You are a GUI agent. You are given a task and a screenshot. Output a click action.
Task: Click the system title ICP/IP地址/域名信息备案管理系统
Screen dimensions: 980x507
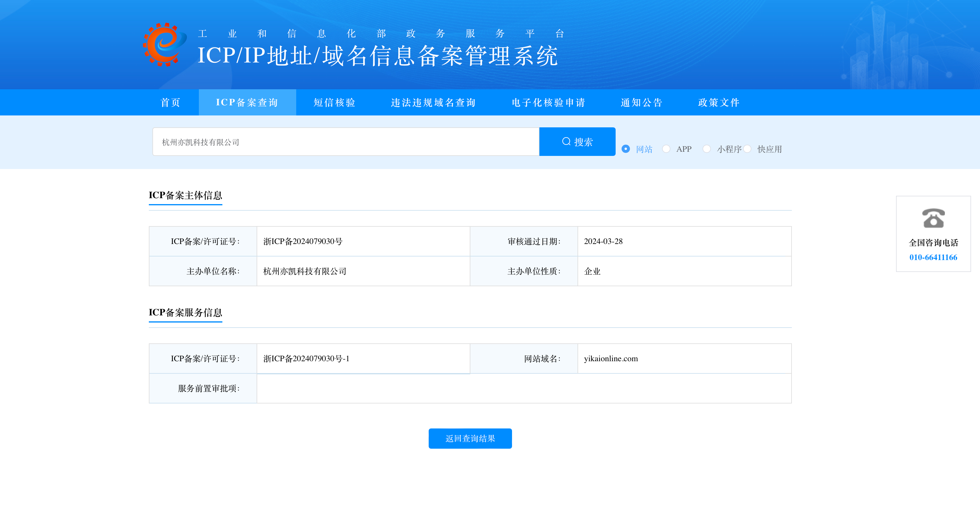click(x=377, y=56)
